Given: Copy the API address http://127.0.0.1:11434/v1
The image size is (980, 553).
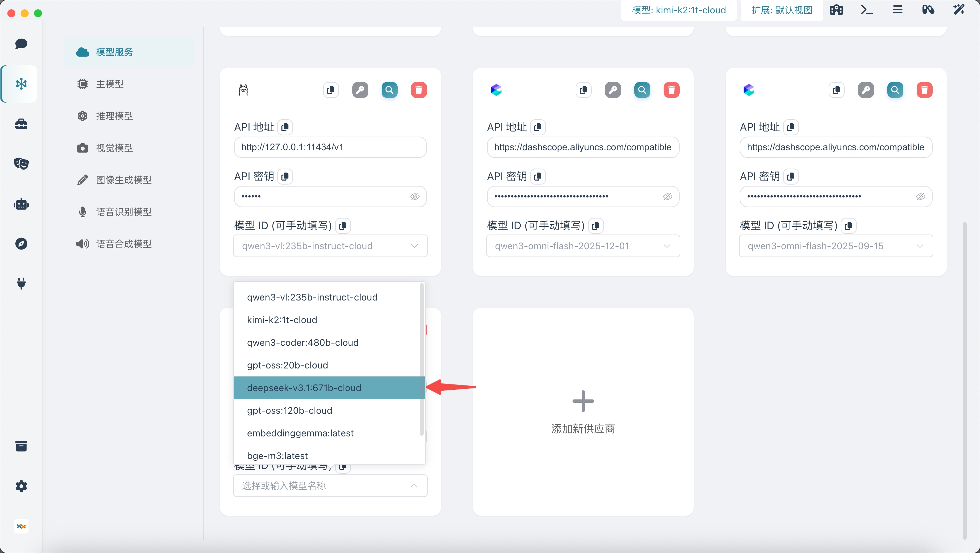Looking at the screenshot, I should pyautogui.click(x=285, y=127).
